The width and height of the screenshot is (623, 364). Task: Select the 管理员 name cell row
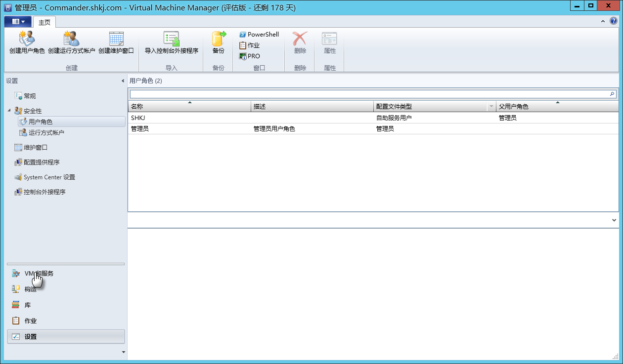pyautogui.click(x=140, y=129)
